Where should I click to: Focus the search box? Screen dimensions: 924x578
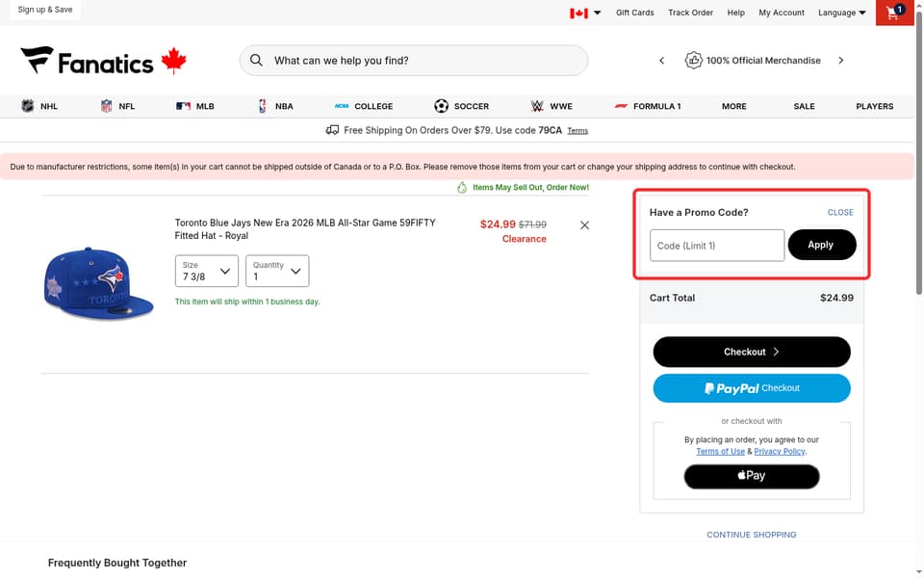click(x=414, y=60)
